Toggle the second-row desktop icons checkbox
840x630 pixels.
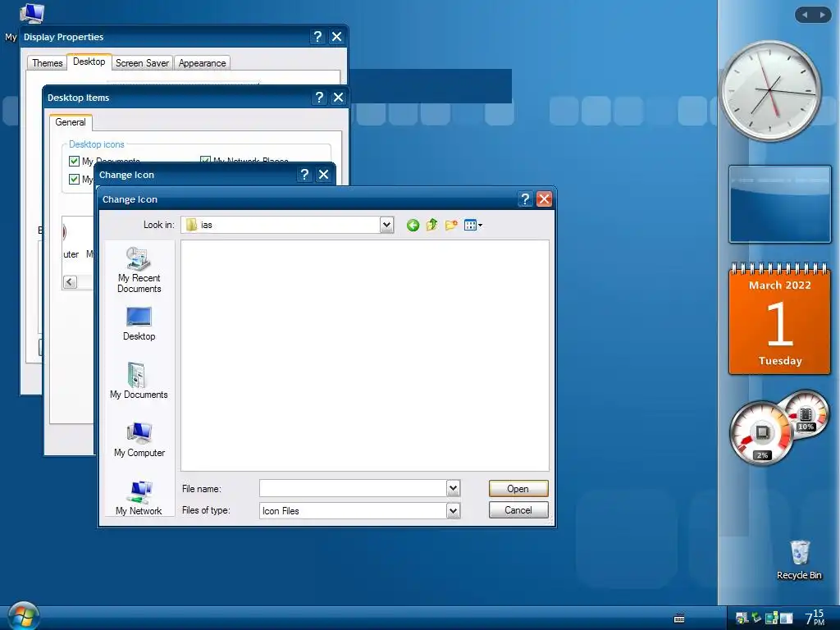click(75, 179)
